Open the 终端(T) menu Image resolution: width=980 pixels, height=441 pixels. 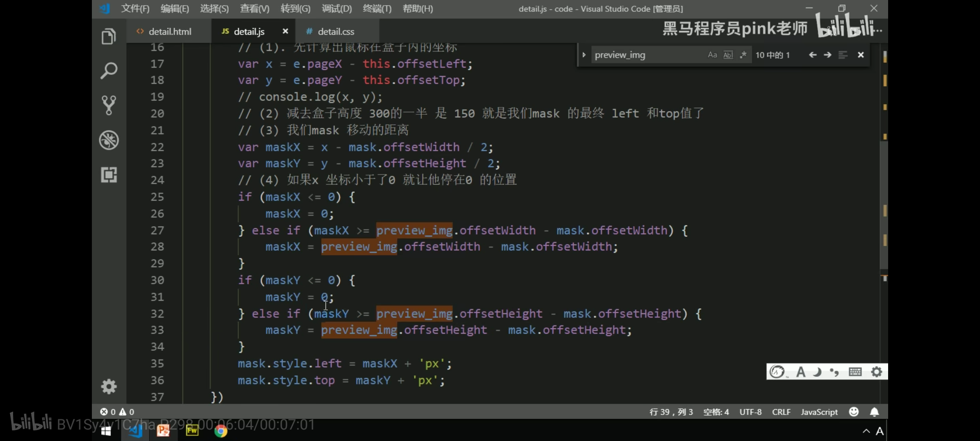376,9
